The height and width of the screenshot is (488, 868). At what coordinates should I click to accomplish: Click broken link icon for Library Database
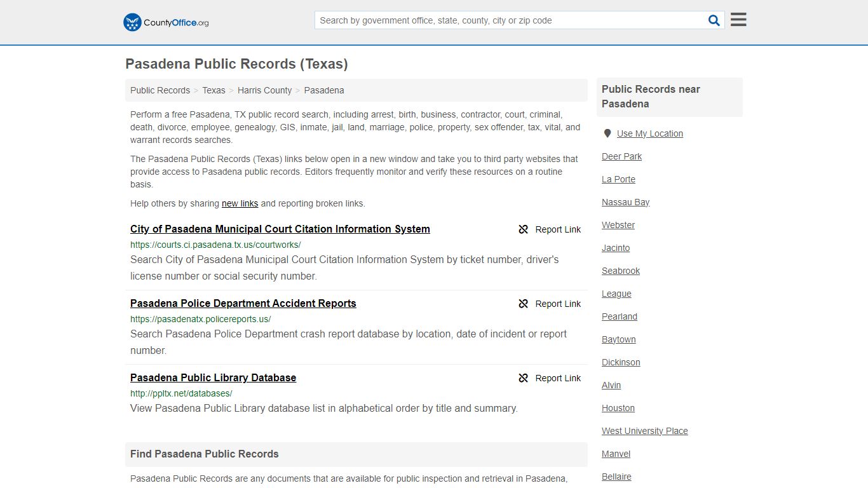tap(524, 378)
